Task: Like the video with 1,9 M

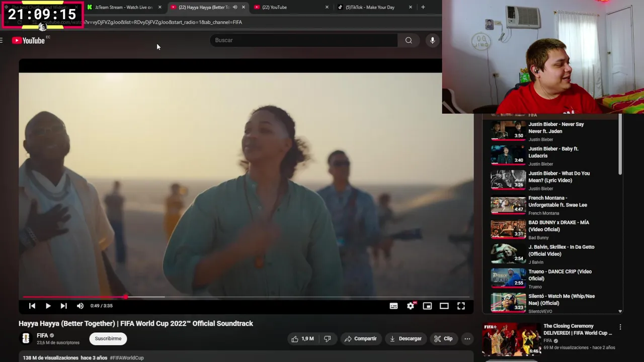Action: [x=302, y=339]
